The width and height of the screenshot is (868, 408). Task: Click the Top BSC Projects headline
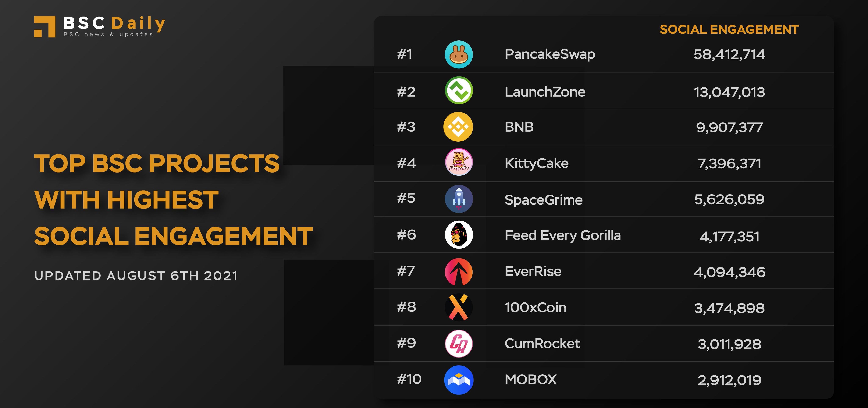pyautogui.click(x=173, y=200)
